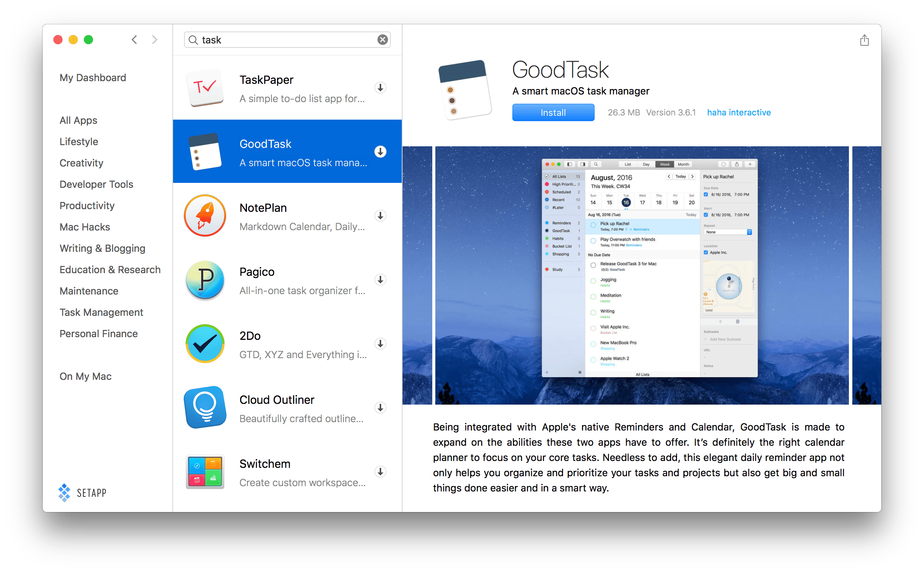
Task: Click the magnifier icon in search field
Action: tap(193, 40)
